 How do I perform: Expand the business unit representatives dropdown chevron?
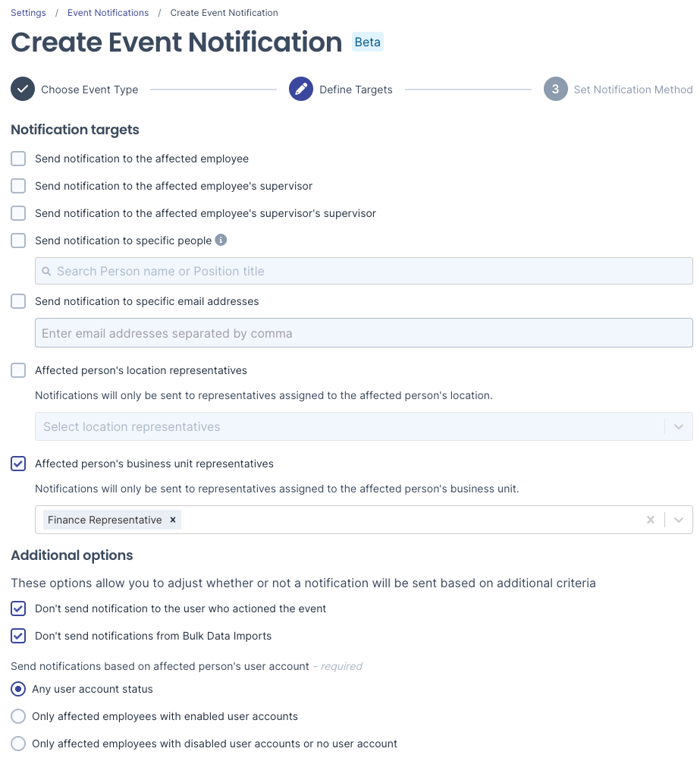pos(679,520)
